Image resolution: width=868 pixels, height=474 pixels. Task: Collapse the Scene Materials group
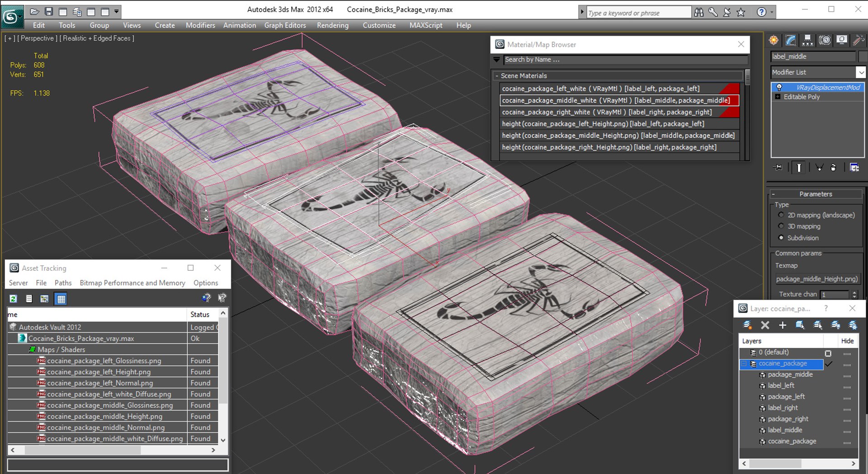(x=497, y=76)
